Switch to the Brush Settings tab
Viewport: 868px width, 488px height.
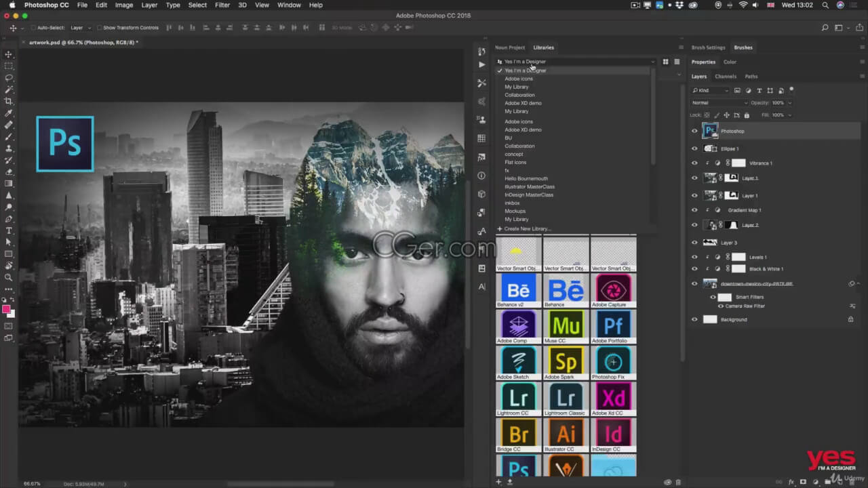point(708,47)
